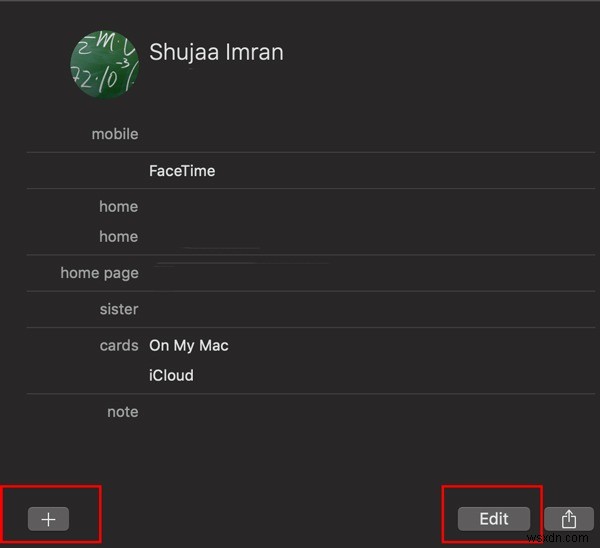Click the contact's chalkboard profile picture
600x548 pixels.
click(x=105, y=63)
